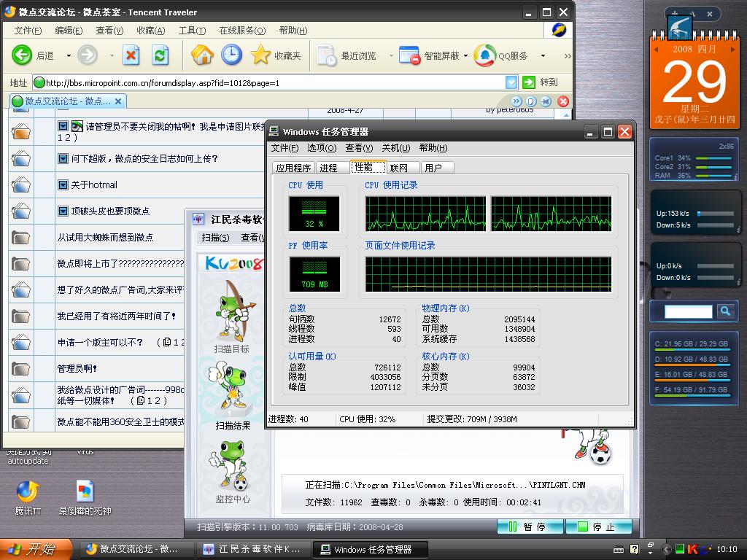Expand the QQ服务 dropdown arrow
The height and width of the screenshot is (560, 747).
point(543,55)
